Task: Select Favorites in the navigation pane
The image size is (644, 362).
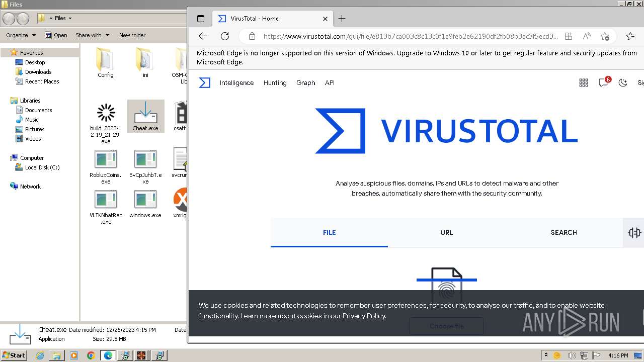Action: point(31,52)
